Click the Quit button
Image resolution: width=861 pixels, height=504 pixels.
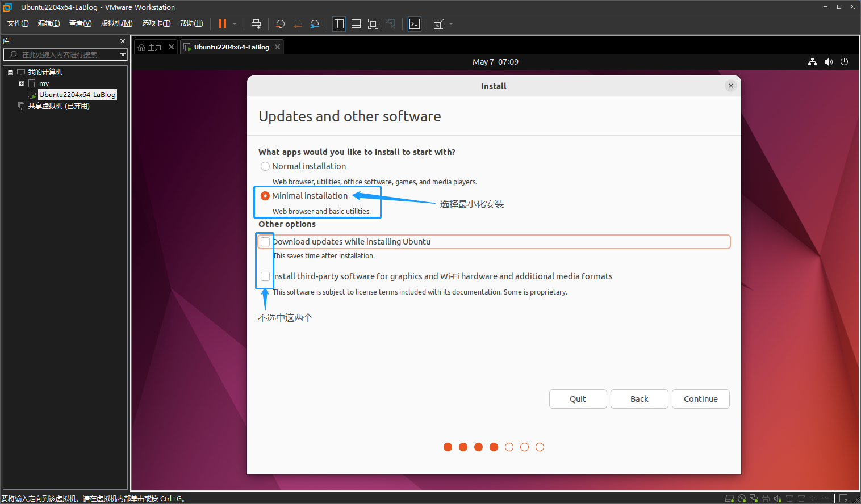click(578, 399)
